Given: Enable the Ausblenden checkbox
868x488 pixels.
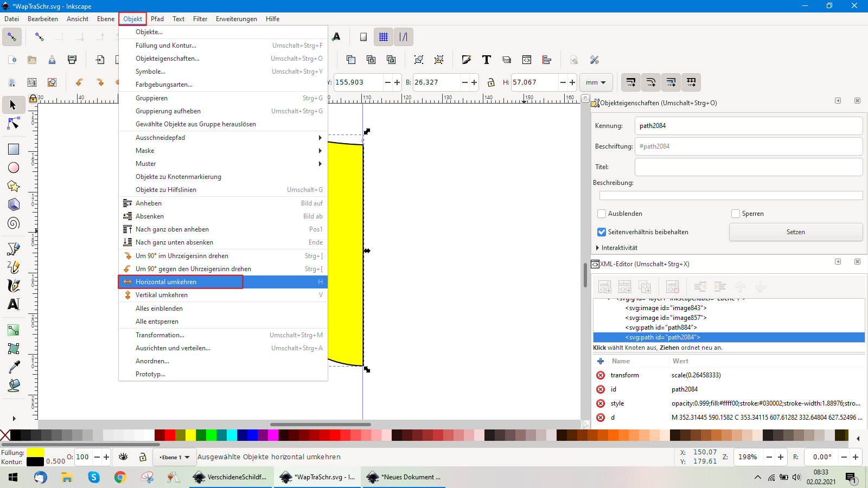Looking at the screenshot, I should [x=602, y=214].
